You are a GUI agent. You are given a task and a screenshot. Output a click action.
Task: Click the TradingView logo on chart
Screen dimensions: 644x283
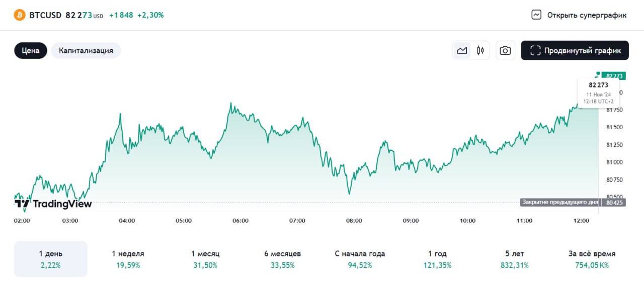[53, 204]
